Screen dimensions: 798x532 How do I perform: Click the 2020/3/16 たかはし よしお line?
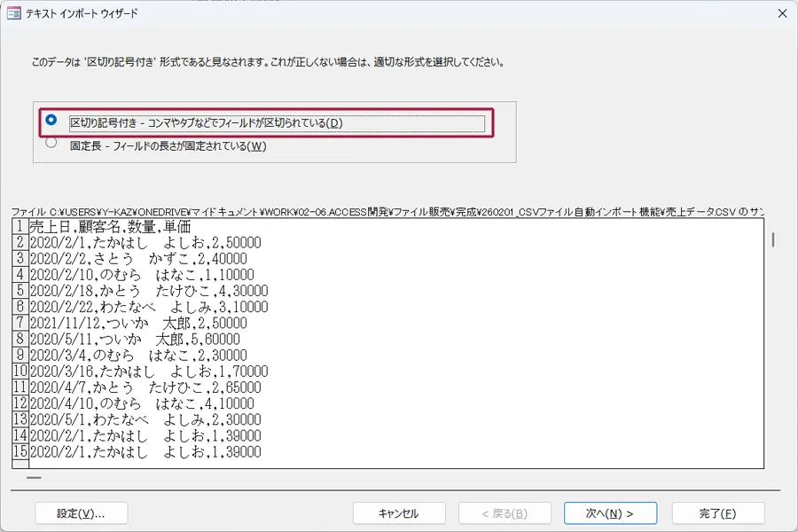(x=146, y=372)
